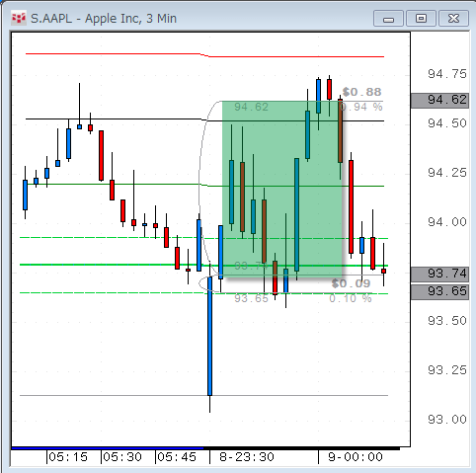The image size is (476, 473).
Task: Click the title 'S.AAPL - Apple Inc, 3 Min'
Action: click(104, 19)
